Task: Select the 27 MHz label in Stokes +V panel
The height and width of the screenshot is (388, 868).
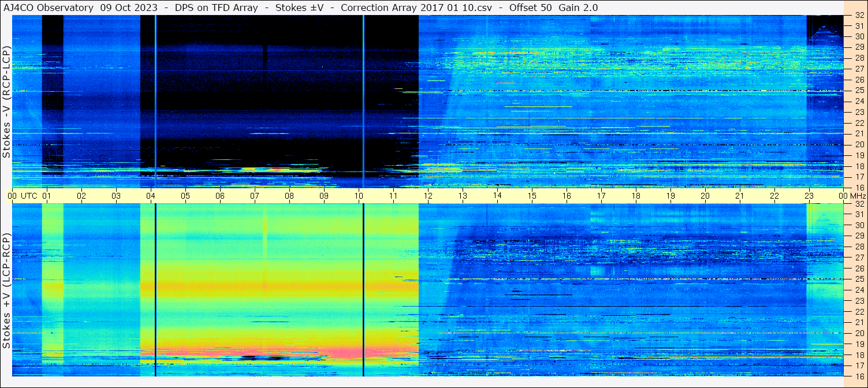Action: [859, 258]
